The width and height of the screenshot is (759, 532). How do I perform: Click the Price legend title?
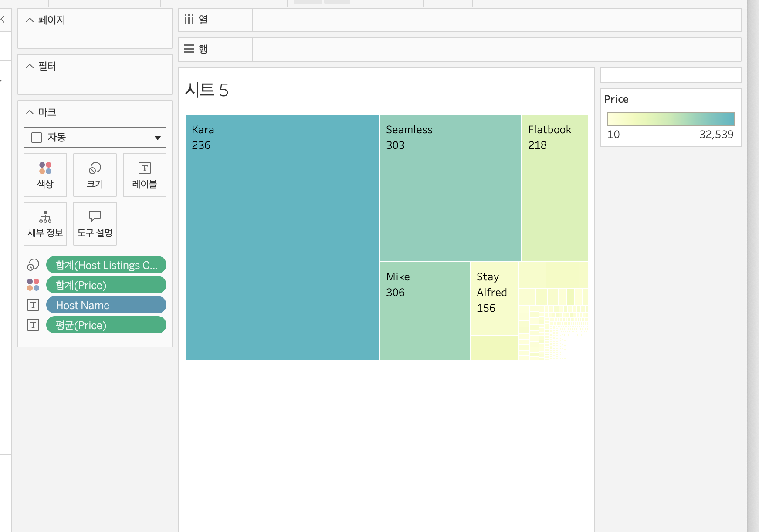coord(616,99)
